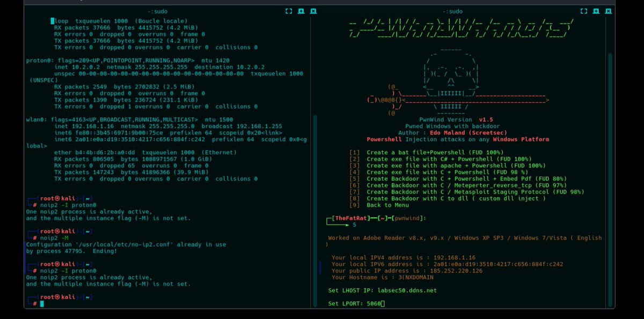This screenshot has height=319, width=644.
Task: Click the local IPV6 address line in right pane
Action: pyautogui.click(x=448, y=264)
